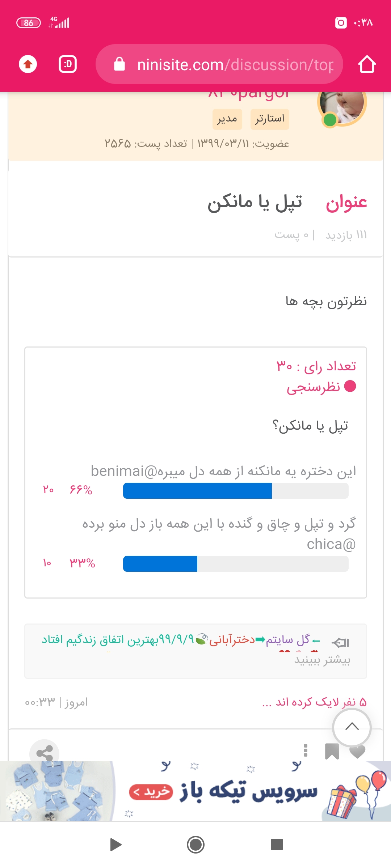391x868 pixels.
Task: Open the three-dot post options menu
Action: (306, 750)
